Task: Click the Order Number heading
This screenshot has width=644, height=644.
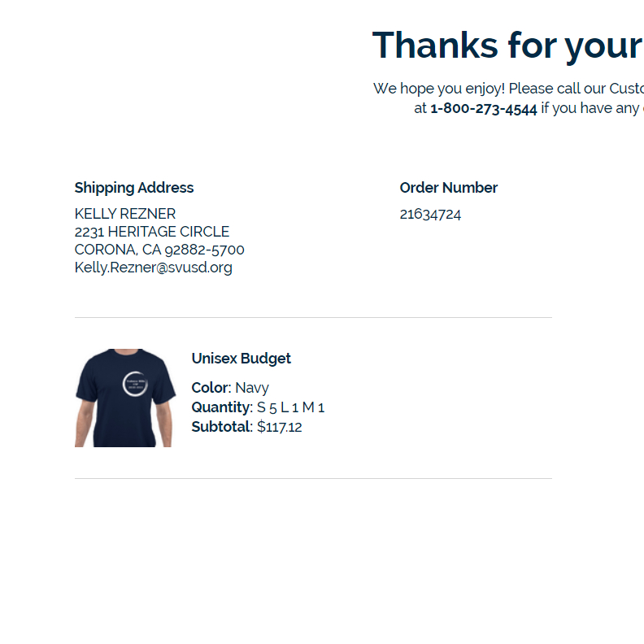Action: click(449, 188)
